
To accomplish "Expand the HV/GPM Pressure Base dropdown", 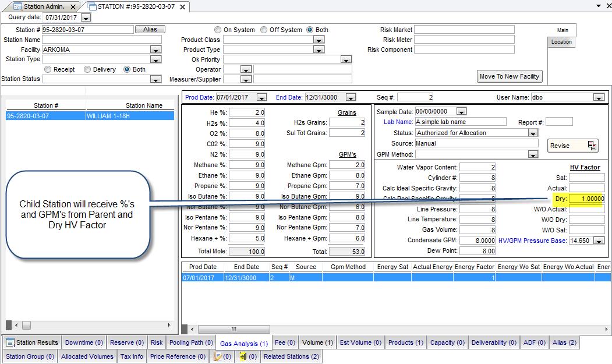I will 599,241.
